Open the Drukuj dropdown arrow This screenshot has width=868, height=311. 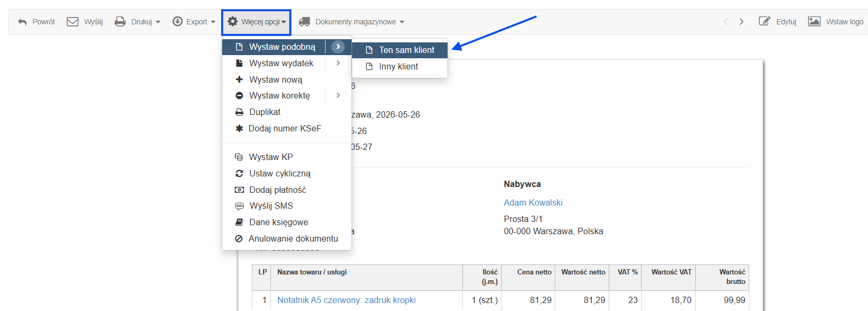pyautogui.click(x=158, y=22)
